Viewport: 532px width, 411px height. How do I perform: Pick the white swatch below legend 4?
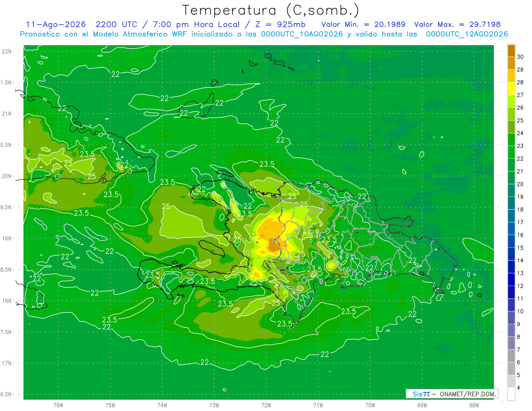tap(511, 394)
